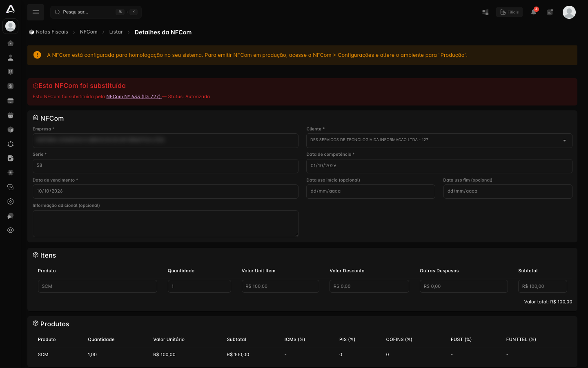Screen dimensions: 588x368
Task: Focus the Informação adicional text area
Action: (165, 224)
